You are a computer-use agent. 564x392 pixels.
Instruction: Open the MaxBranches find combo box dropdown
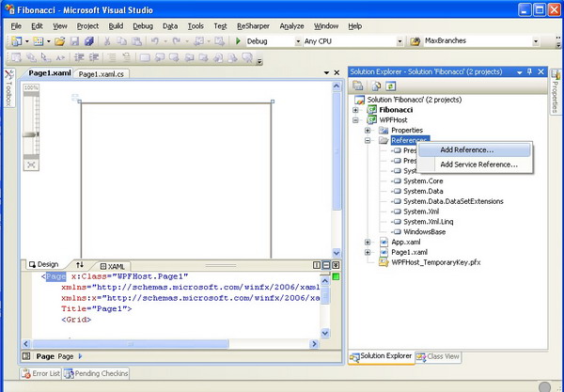coord(536,41)
